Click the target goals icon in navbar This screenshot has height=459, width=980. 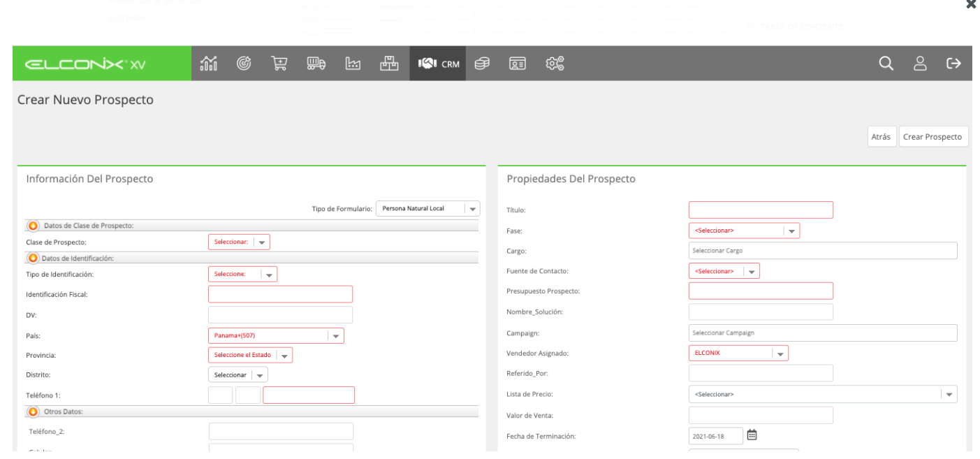point(235,64)
